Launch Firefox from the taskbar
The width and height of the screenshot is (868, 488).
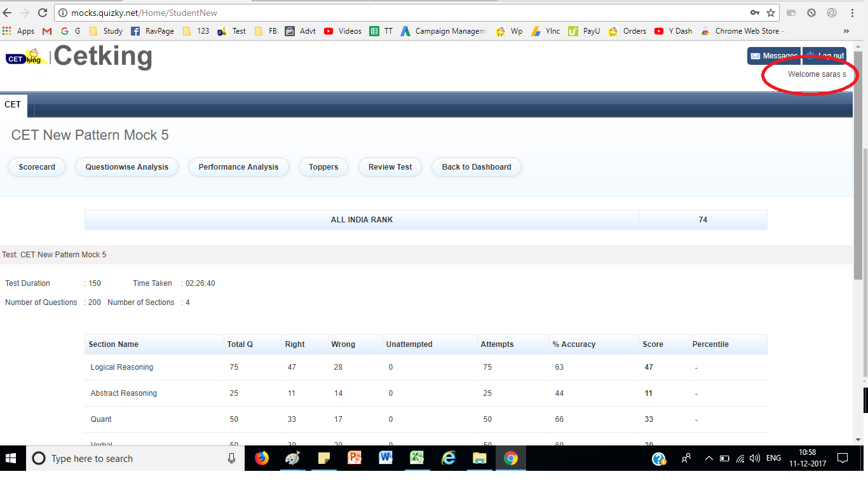(x=262, y=458)
